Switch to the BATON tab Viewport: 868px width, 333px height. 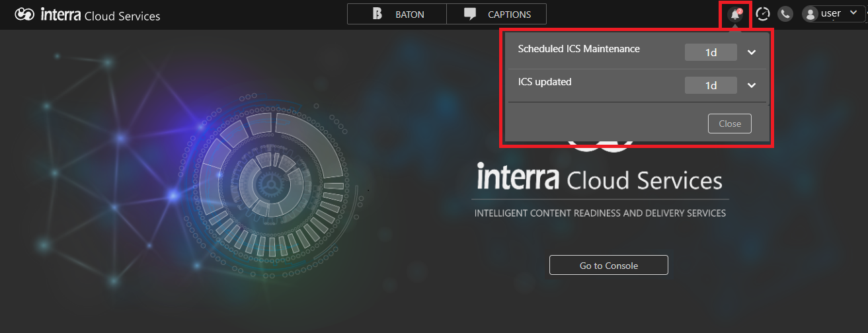[397, 14]
